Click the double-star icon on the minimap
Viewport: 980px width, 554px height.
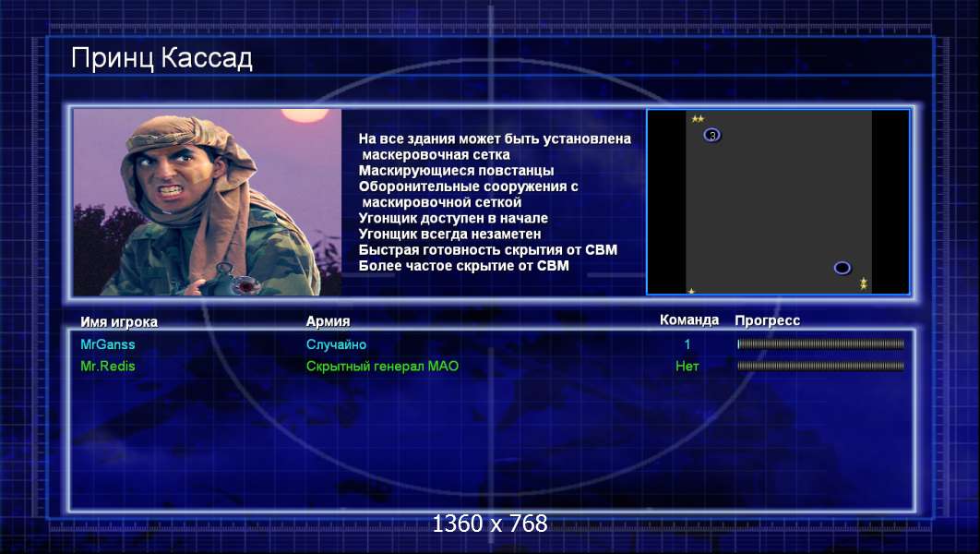click(698, 119)
